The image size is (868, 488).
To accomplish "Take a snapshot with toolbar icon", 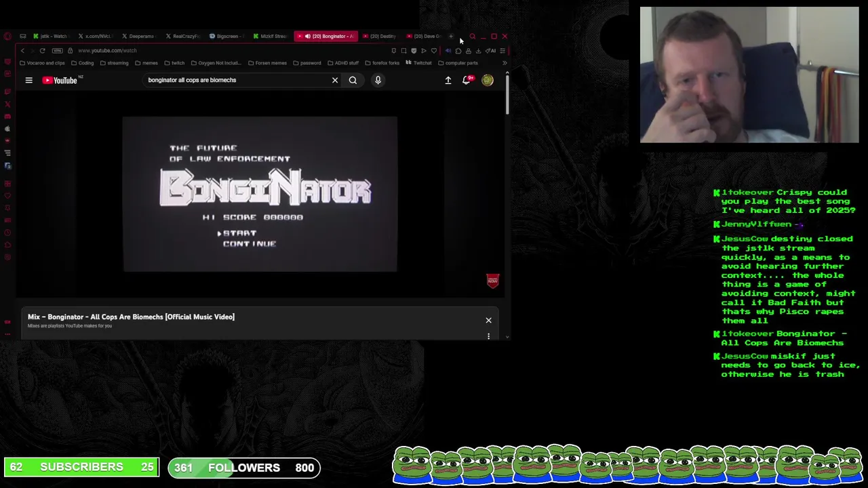I will pyautogui.click(x=404, y=51).
